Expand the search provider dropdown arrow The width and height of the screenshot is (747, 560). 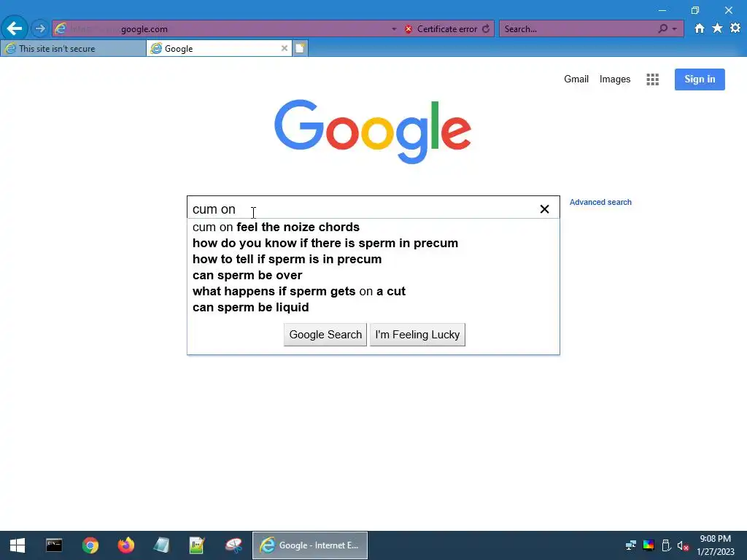(x=674, y=29)
